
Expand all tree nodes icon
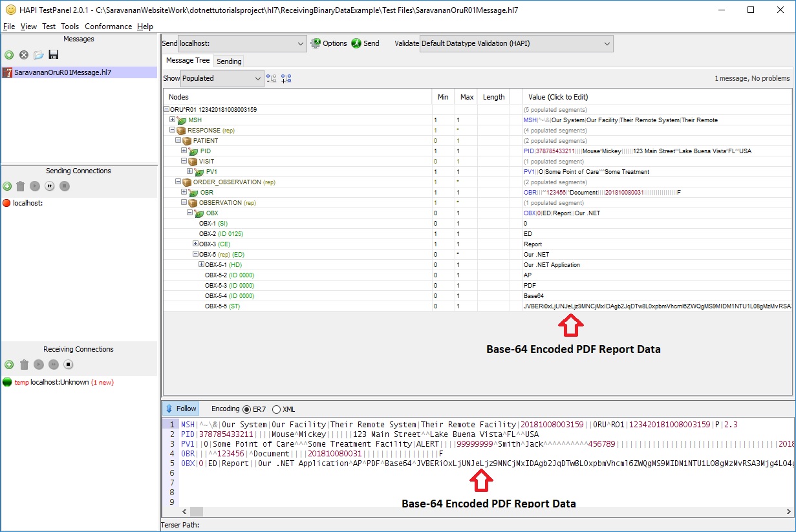click(286, 78)
